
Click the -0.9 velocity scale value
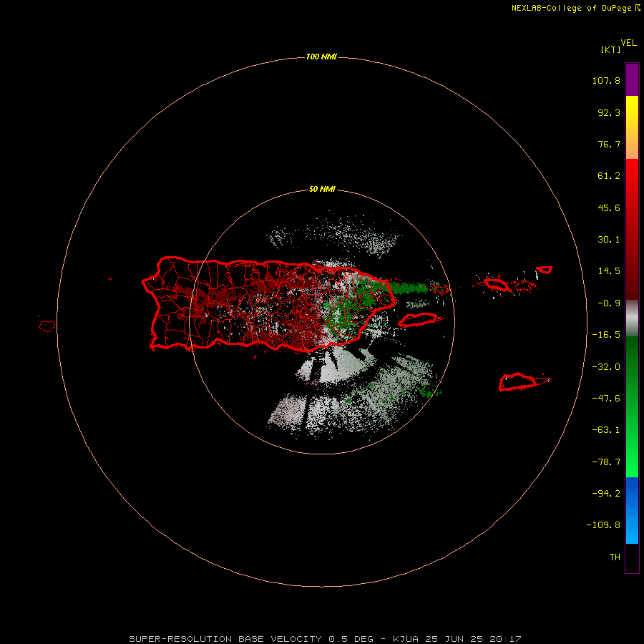tap(609, 303)
